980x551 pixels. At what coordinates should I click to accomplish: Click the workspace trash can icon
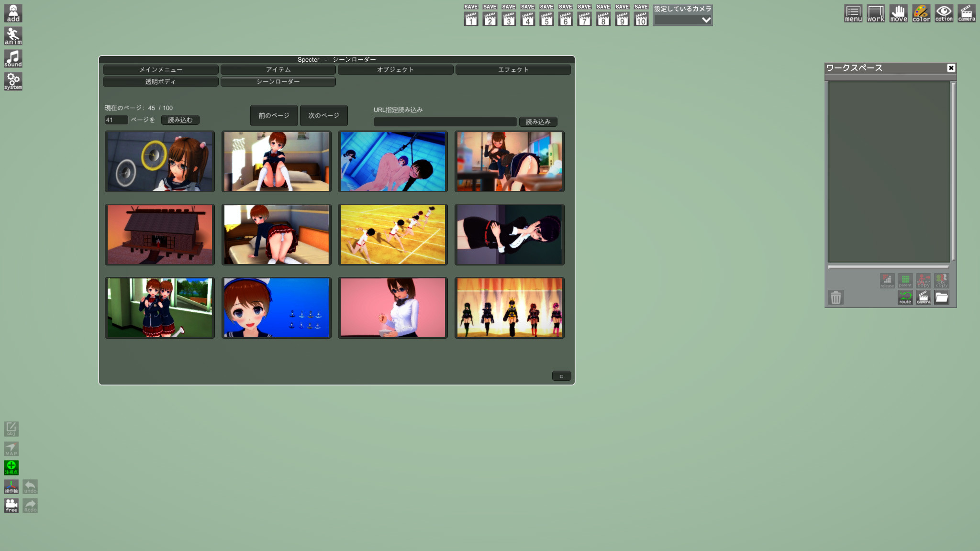[835, 298]
